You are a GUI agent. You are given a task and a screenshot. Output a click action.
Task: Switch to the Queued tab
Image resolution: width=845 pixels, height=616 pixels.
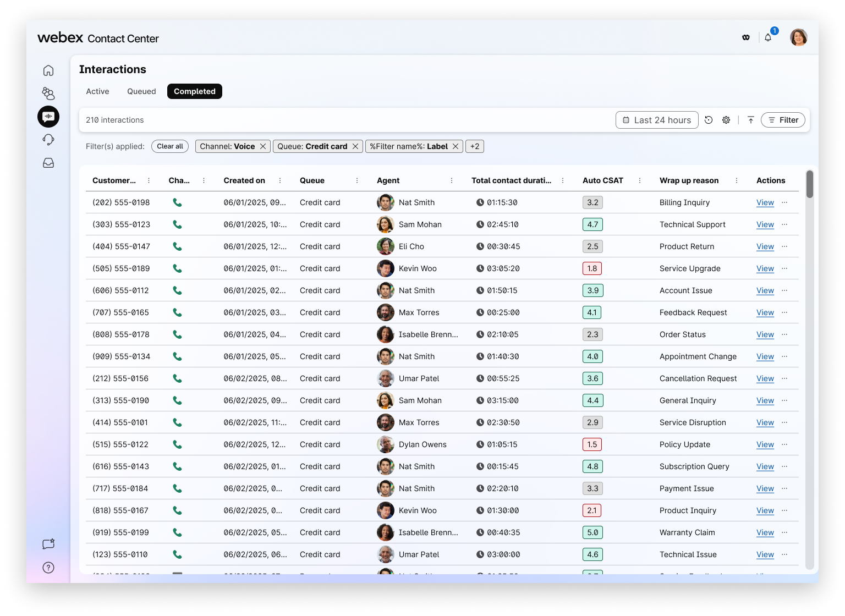(141, 91)
